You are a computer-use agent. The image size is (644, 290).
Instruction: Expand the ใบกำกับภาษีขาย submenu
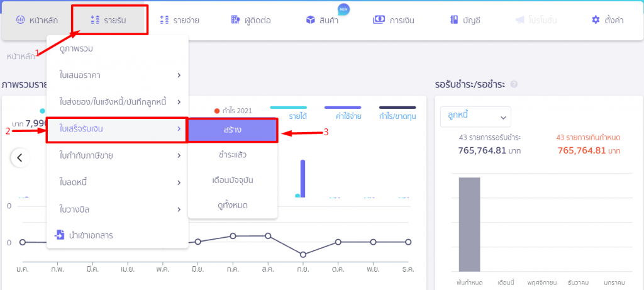pos(117,155)
